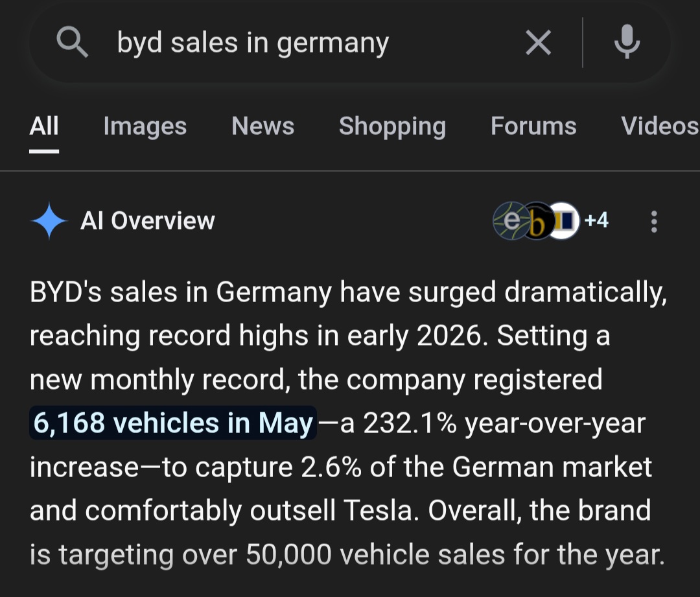Tap the AI Overview heading
The width and height of the screenshot is (700, 597).
pyautogui.click(x=147, y=220)
